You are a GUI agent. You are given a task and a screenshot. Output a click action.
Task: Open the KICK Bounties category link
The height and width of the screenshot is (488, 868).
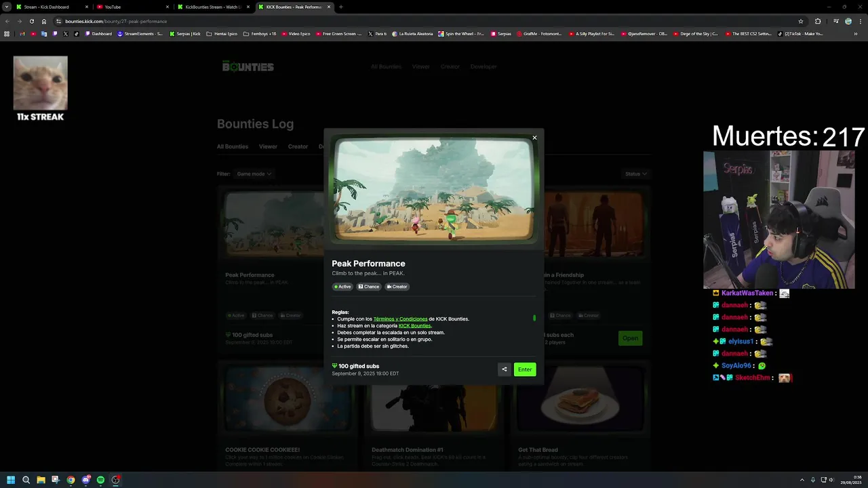click(414, 326)
